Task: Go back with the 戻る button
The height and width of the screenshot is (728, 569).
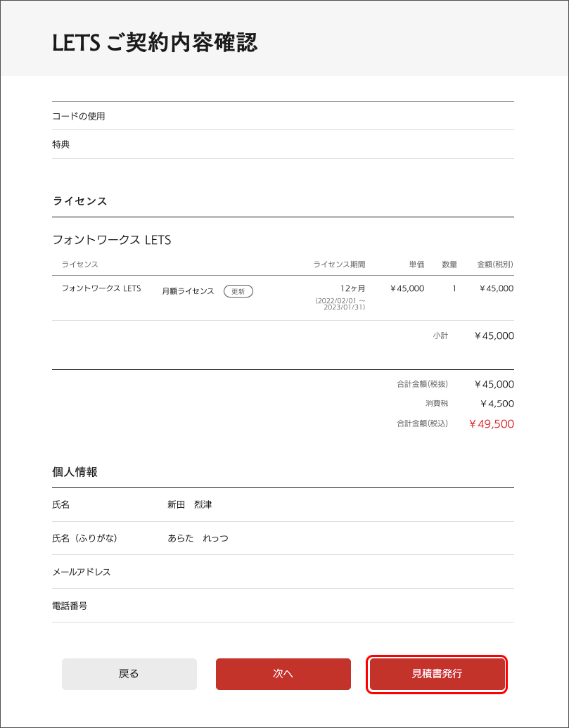Action: (129, 674)
